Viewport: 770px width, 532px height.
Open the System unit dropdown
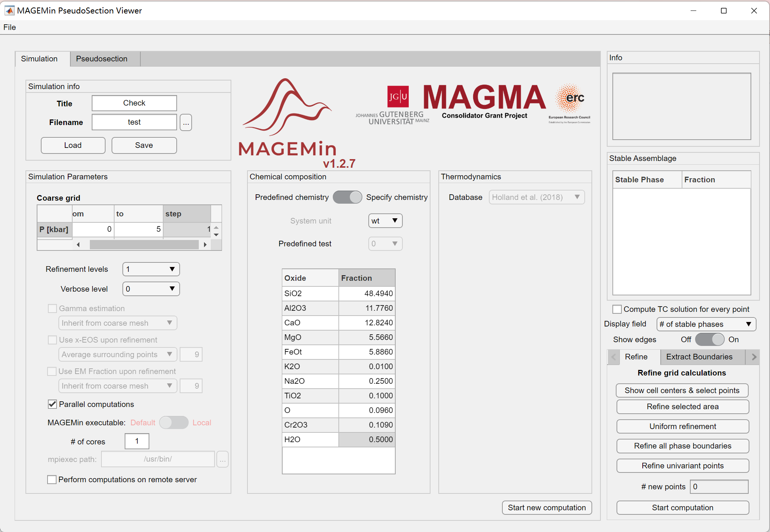click(x=385, y=221)
